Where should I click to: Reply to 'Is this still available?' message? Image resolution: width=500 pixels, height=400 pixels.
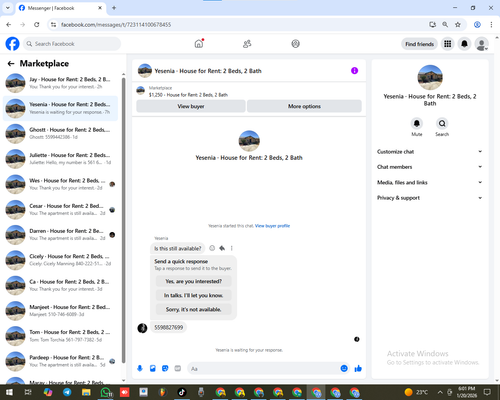click(x=222, y=248)
